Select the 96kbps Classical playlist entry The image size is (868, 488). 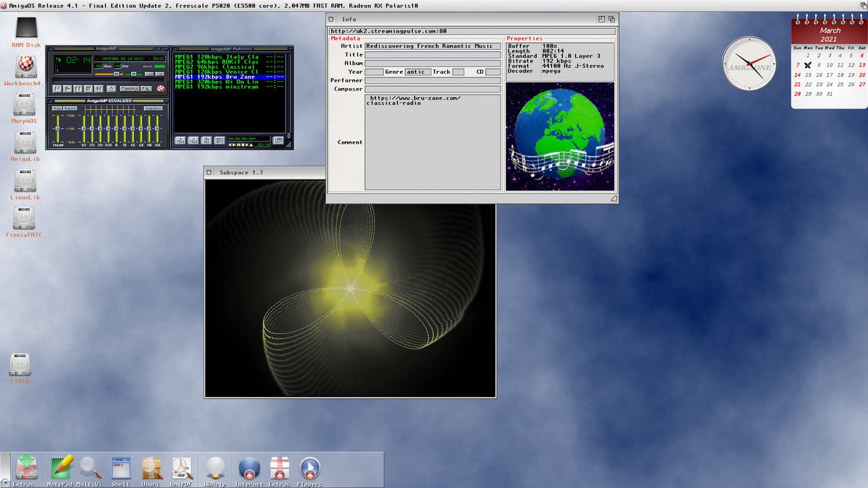229,67
